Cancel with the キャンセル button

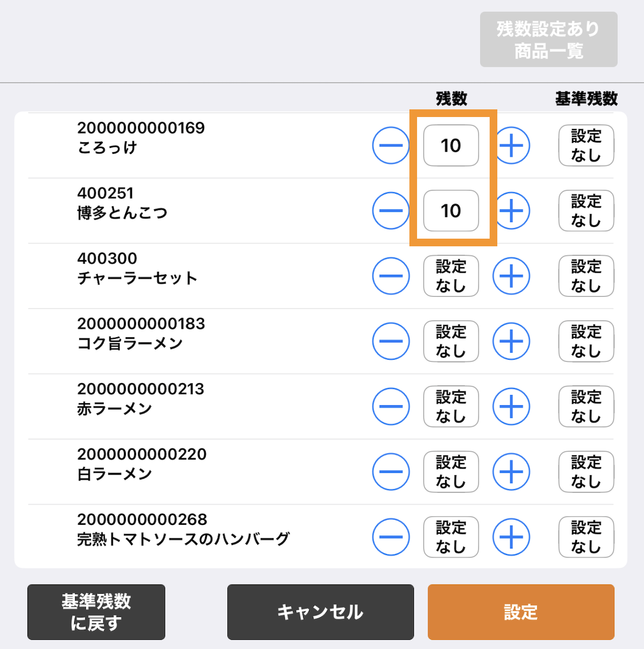tap(320, 612)
